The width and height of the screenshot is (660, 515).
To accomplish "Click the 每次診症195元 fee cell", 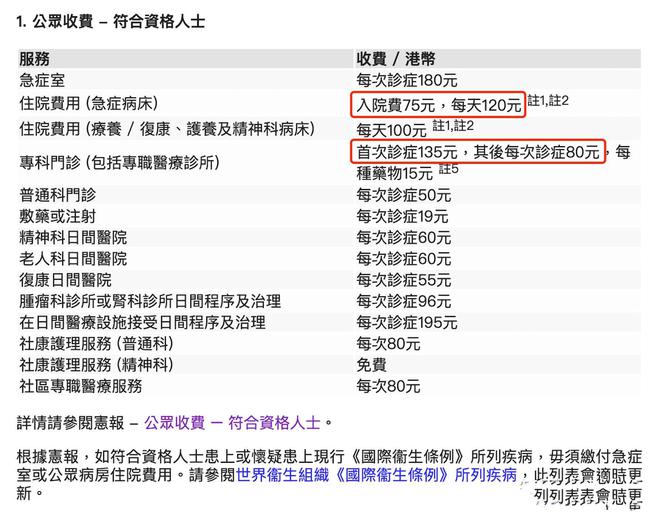I will coord(407,322).
